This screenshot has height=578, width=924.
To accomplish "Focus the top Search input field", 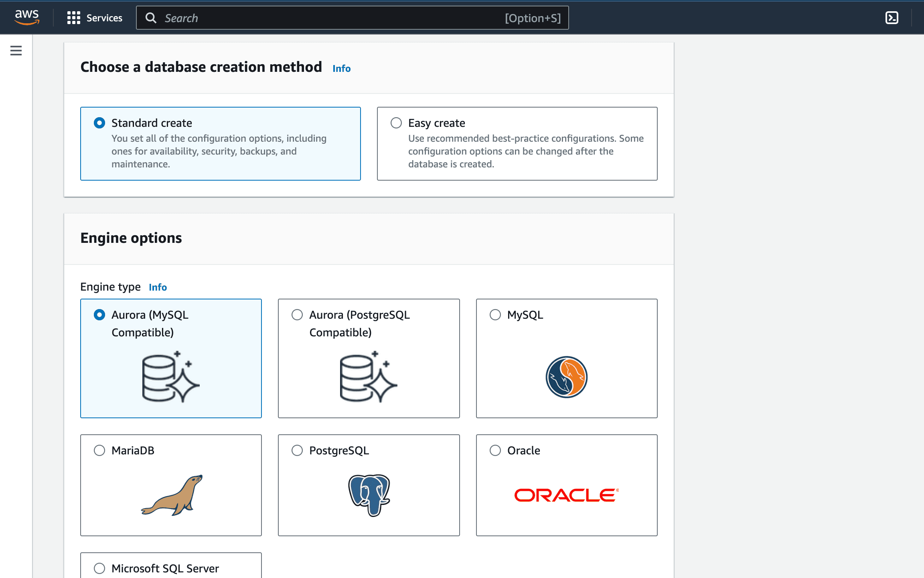I will pyautogui.click(x=352, y=18).
